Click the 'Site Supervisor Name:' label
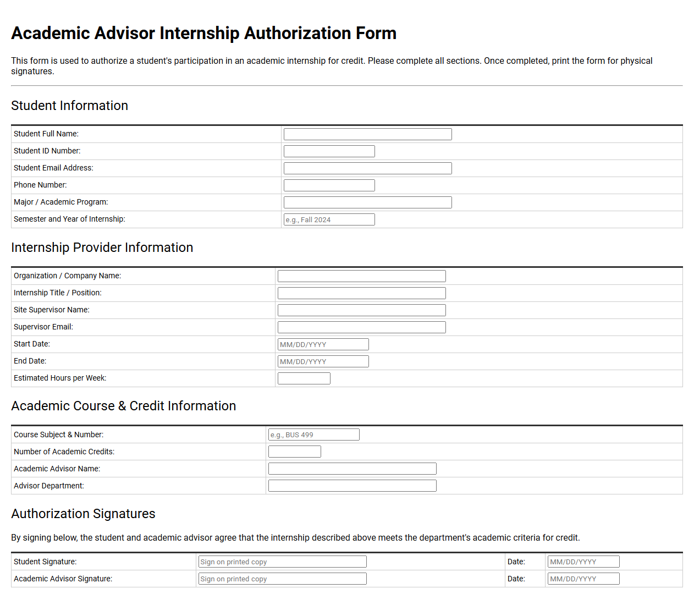The height and width of the screenshot is (616, 694). click(x=52, y=310)
